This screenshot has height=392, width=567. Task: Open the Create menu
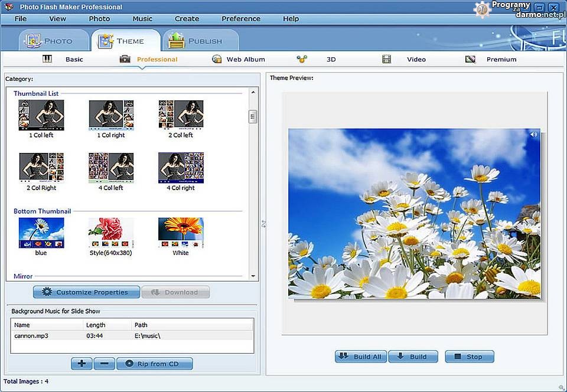[x=187, y=18]
